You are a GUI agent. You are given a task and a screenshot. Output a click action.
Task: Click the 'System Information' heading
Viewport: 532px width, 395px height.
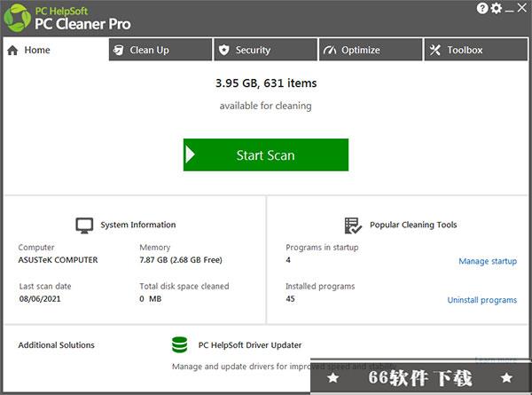pyautogui.click(x=138, y=225)
